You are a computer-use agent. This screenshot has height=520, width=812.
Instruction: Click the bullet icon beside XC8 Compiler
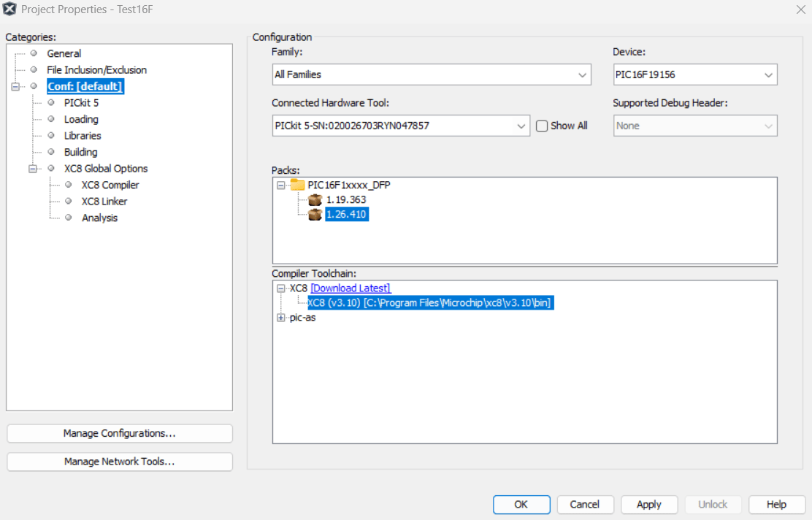(x=68, y=185)
